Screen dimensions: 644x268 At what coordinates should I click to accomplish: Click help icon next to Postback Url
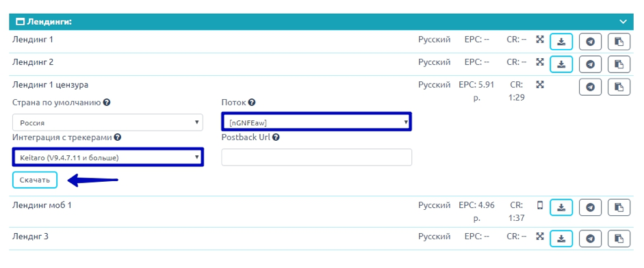[276, 137]
